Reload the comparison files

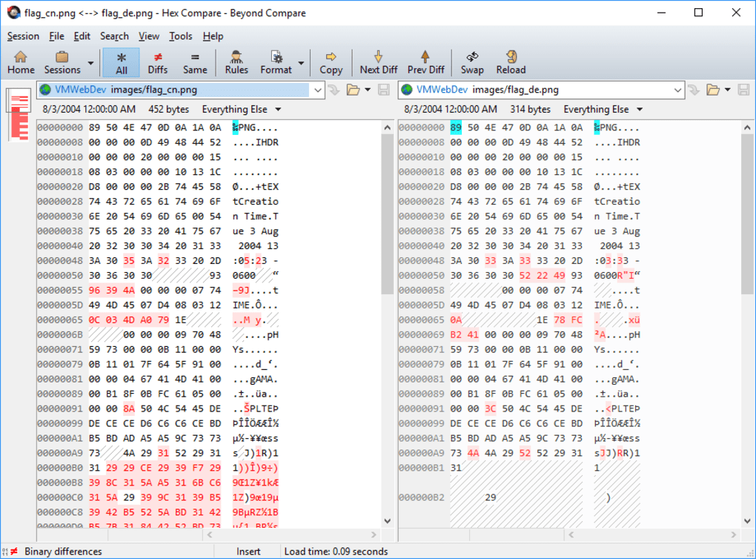coord(511,62)
